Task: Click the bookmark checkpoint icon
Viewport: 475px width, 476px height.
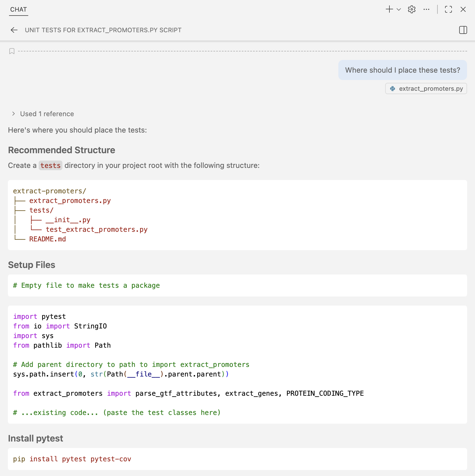Action: pos(12,51)
